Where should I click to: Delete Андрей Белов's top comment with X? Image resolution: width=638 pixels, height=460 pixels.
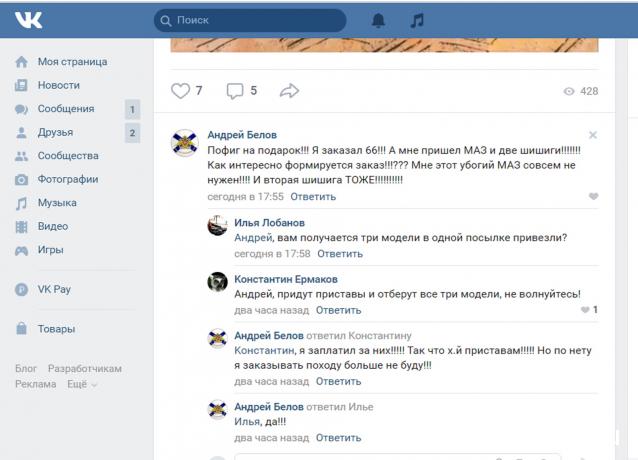(x=593, y=135)
